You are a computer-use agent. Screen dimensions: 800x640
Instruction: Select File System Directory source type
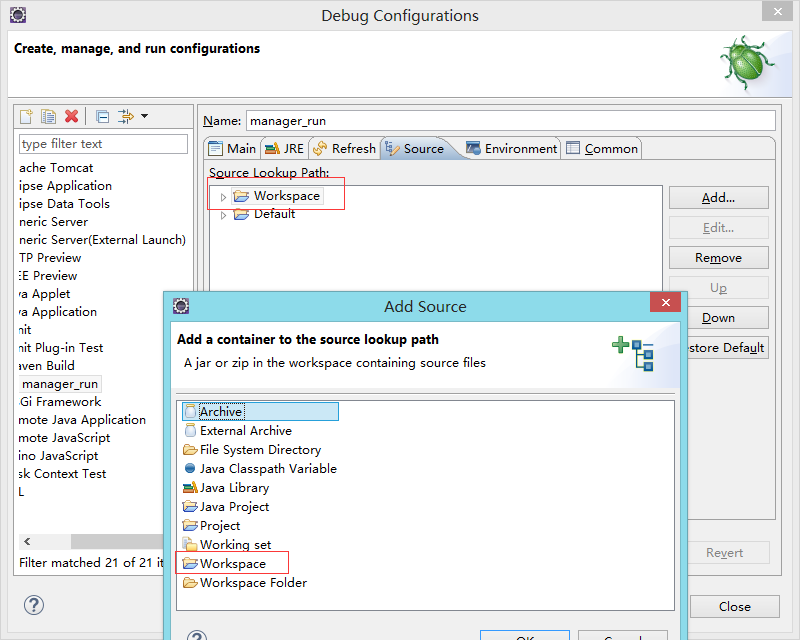[x=253, y=450]
